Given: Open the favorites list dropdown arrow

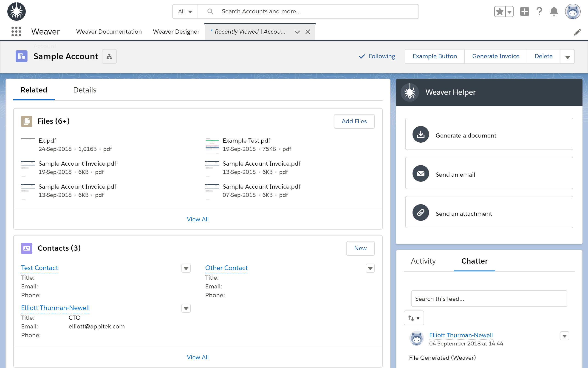Looking at the screenshot, I should (509, 11).
